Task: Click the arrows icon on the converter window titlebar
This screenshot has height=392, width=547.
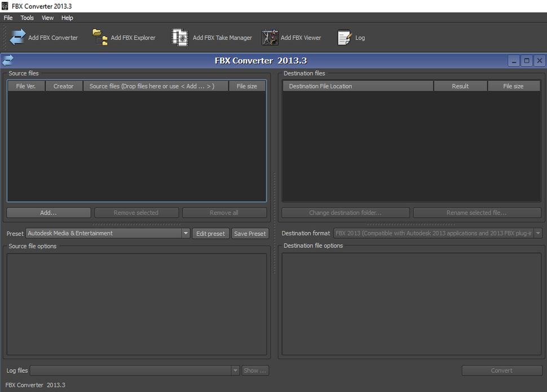Action: (x=7, y=60)
